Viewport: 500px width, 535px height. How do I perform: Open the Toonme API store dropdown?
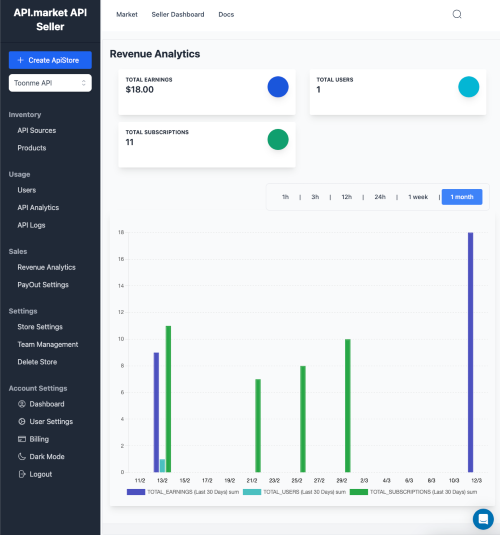click(x=50, y=83)
